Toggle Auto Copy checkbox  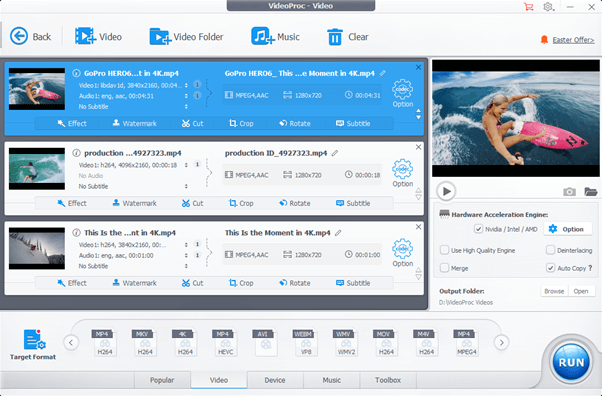[x=550, y=268]
